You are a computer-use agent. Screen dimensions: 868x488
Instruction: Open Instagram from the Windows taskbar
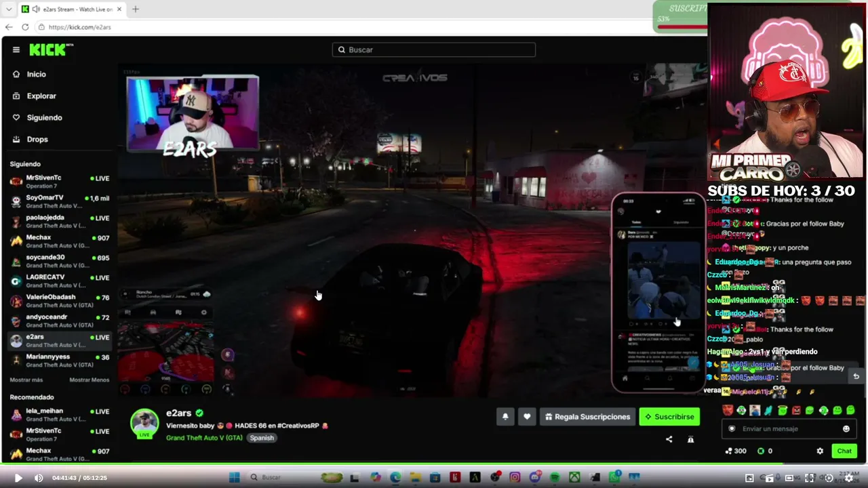pyautogui.click(x=515, y=478)
